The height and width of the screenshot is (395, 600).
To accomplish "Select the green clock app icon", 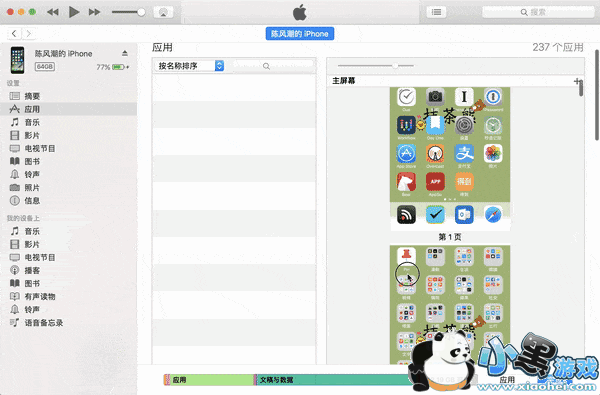I will (493, 125).
